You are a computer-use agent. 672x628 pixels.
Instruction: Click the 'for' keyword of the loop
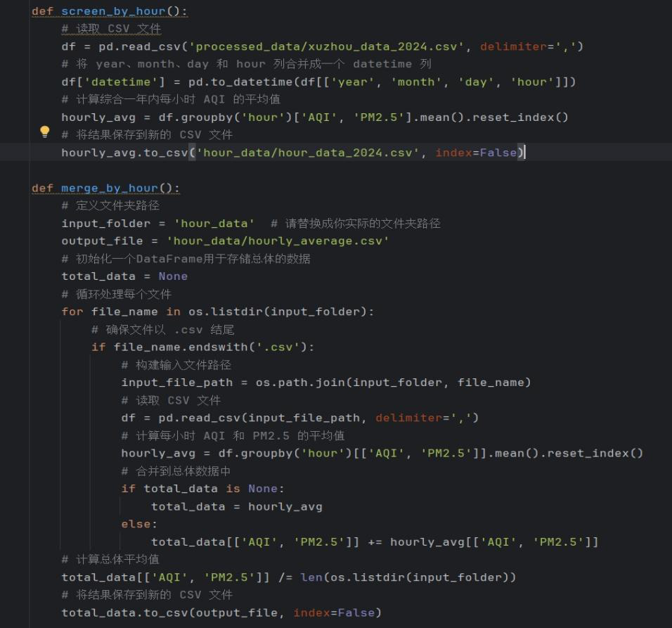click(x=72, y=312)
